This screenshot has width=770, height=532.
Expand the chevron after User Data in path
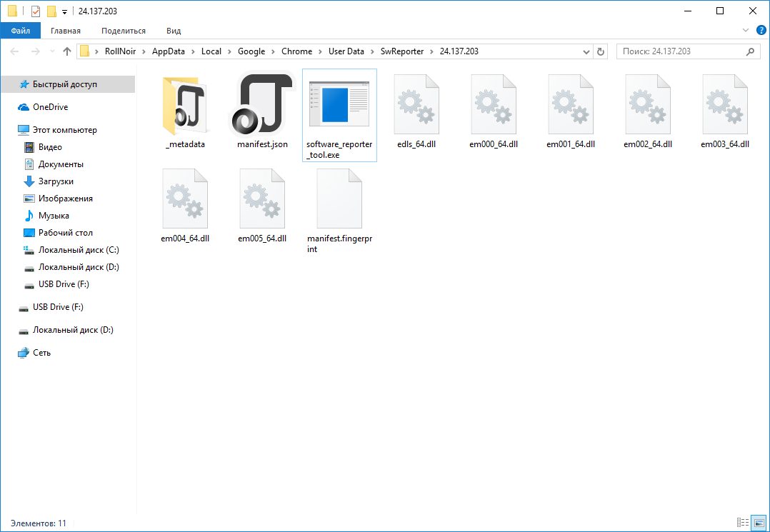[373, 51]
